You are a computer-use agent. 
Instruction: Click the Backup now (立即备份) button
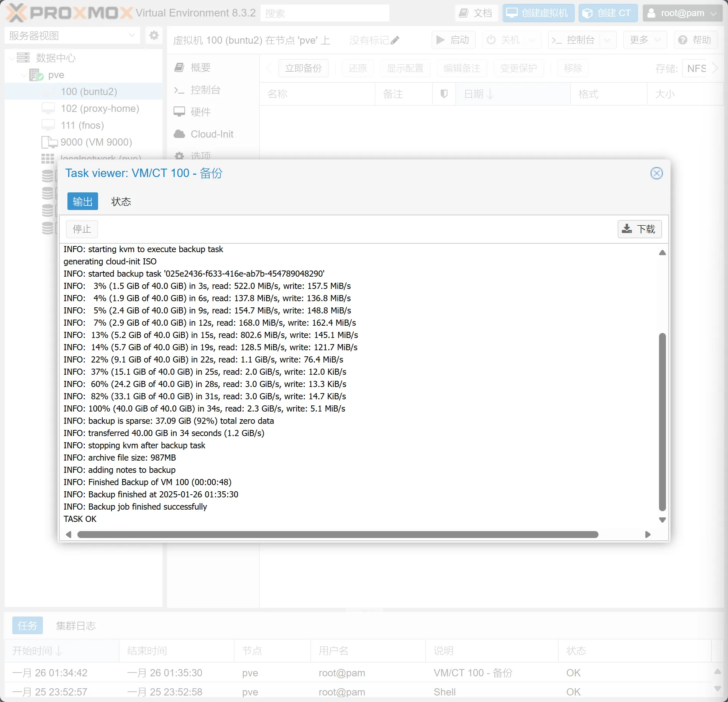(303, 68)
